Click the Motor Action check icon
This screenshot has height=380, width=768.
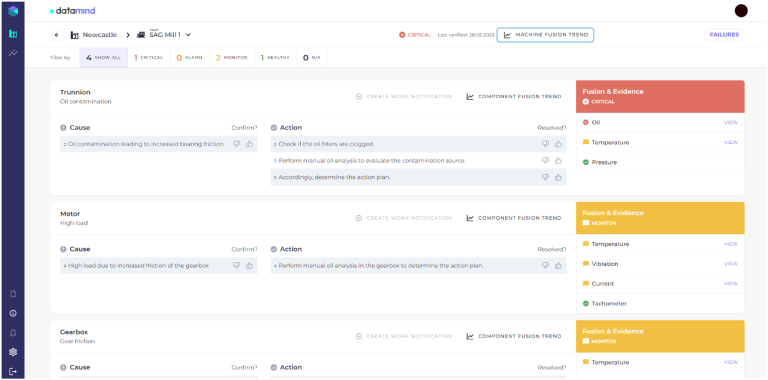(274, 249)
